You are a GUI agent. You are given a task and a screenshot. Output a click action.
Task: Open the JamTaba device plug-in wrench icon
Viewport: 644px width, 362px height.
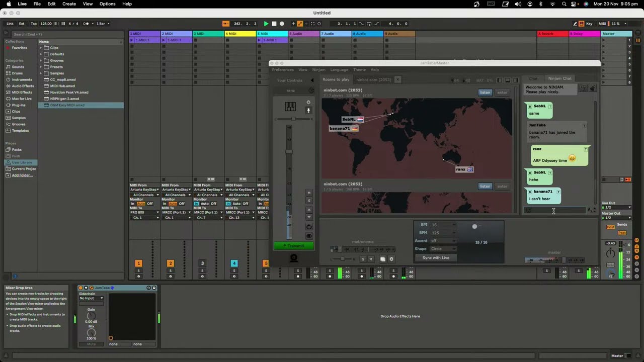point(91,288)
